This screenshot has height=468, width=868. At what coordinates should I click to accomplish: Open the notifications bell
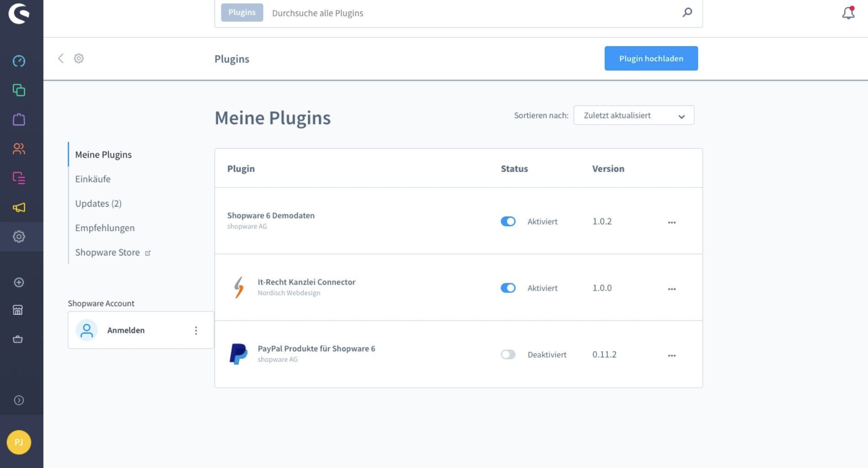(848, 13)
